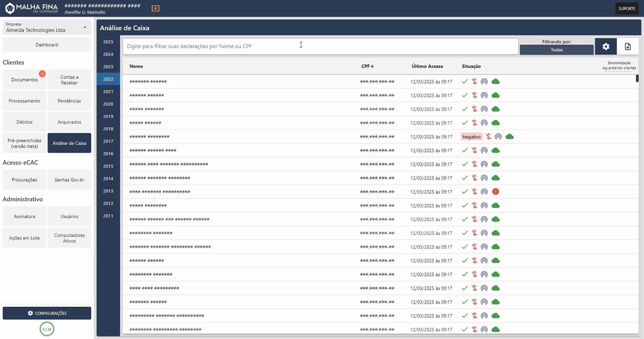The width and height of the screenshot is (644, 339).
Task: Click the crossed-out dollar icon on the first row
Action: click(x=474, y=81)
